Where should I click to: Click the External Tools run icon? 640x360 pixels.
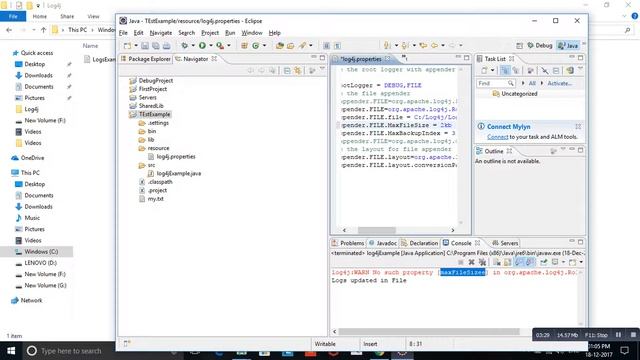pos(220,46)
